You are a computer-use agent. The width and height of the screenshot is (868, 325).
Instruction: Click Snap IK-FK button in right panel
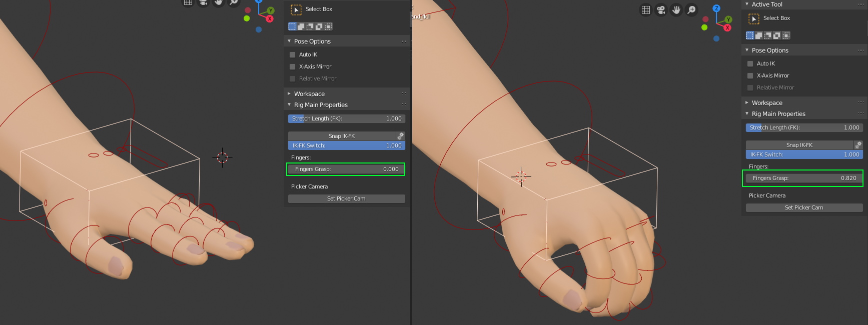click(799, 145)
